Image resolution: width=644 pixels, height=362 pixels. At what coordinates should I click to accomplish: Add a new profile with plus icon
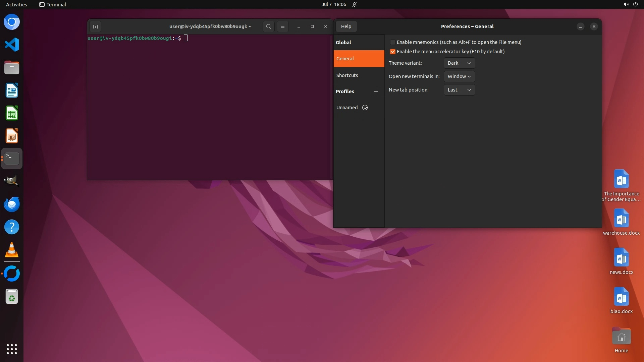[376, 92]
